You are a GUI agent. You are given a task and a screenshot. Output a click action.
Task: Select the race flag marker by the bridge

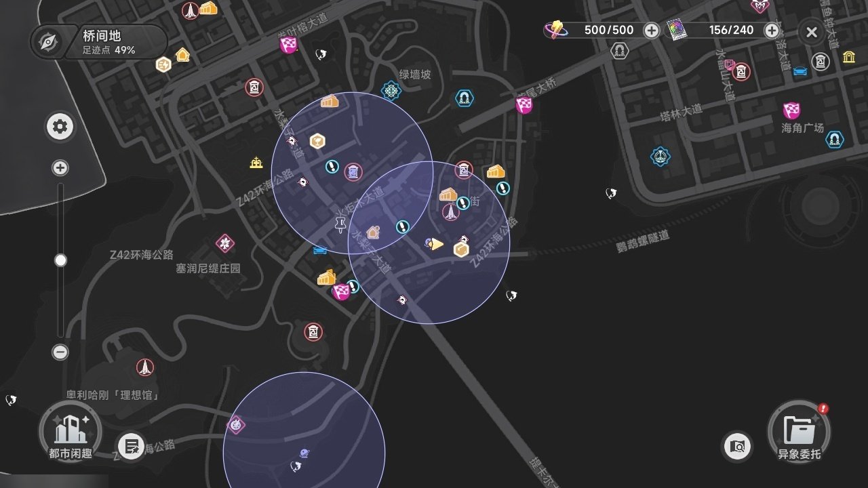pyautogui.click(x=524, y=105)
